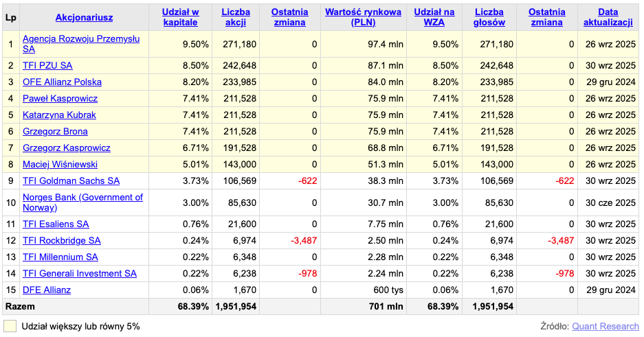Screen dimensions: 644x337
Task: Sort by Wartość rynkowa (PLN) header
Action: click(x=364, y=18)
